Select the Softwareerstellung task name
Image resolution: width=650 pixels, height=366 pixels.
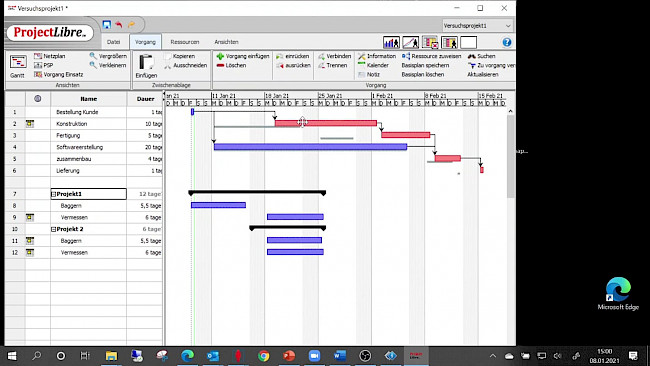[80, 147]
